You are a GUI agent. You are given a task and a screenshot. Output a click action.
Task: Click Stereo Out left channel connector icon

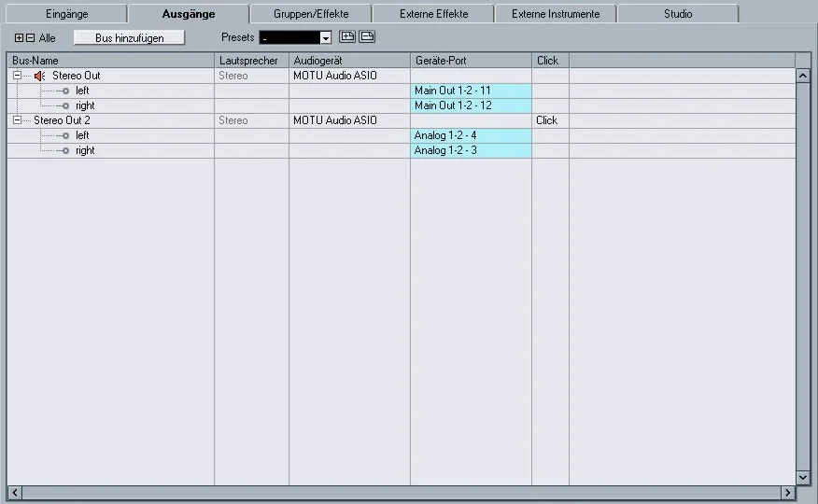[x=63, y=91]
